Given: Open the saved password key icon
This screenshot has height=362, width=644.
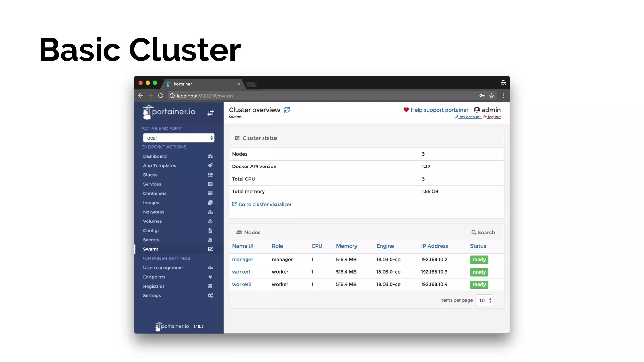Looking at the screenshot, I should tap(482, 96).
